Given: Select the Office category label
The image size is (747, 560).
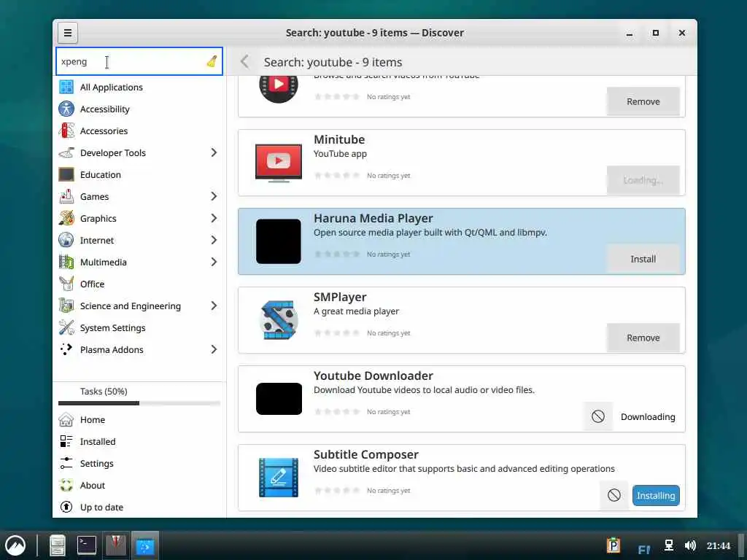Looking at the screenshot, I should 92,284.
